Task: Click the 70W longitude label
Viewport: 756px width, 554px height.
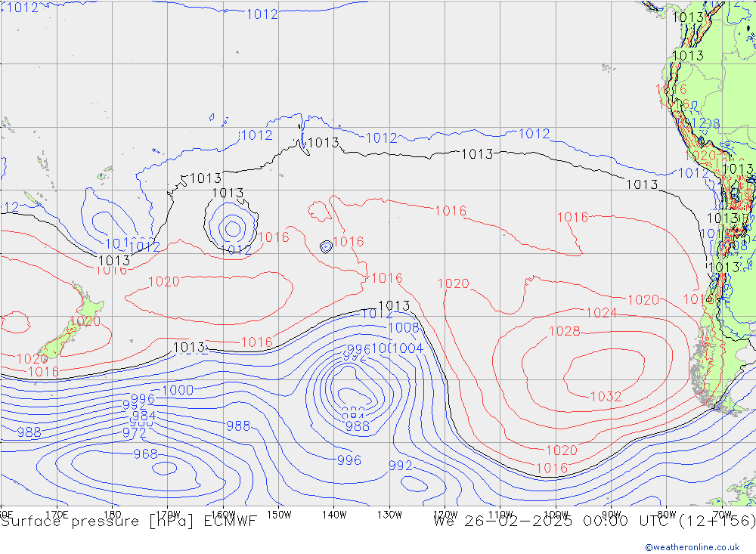Action: pyautogui.click(x=722, y=515)
